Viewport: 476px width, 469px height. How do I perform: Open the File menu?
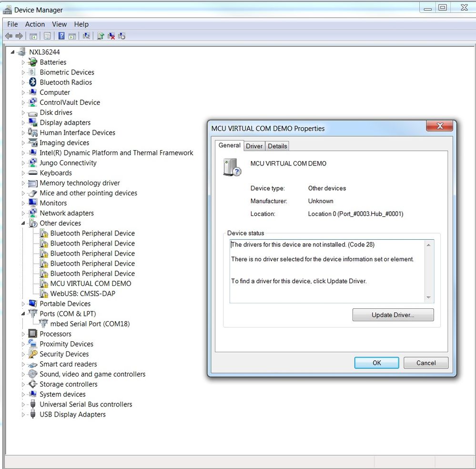[x=12, y=24]
